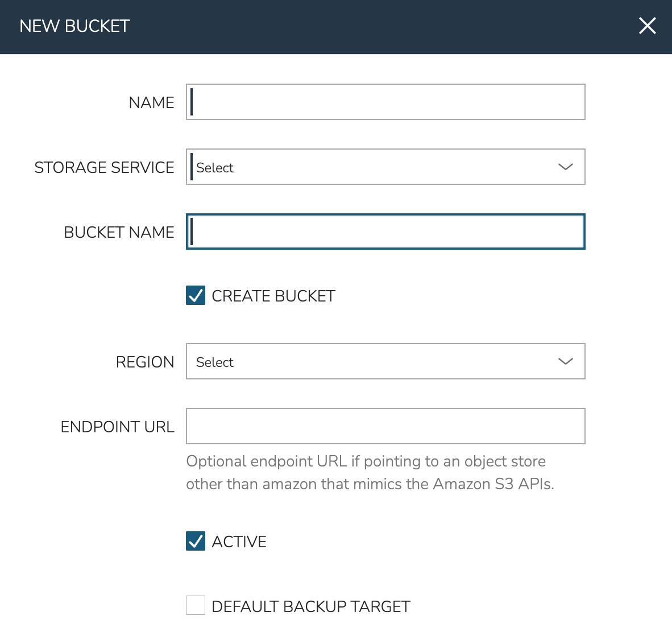Image resolution: width=672 pixels, height=628 pixels.
Task: Click the optional endpoint URL help text
Action: (x=370, y=473)
